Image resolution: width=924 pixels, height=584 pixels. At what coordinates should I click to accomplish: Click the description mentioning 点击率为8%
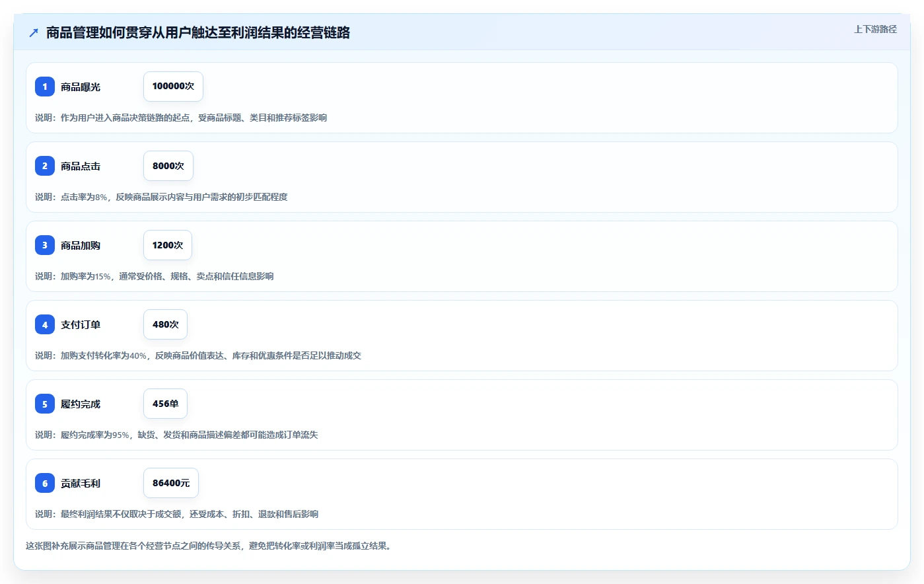tap(161, 197)
